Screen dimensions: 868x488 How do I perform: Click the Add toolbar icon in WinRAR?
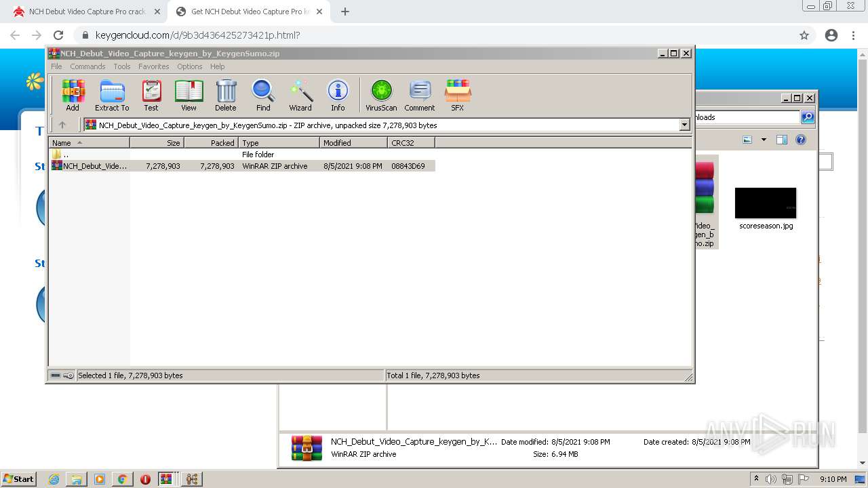click(x=73, y=96)
